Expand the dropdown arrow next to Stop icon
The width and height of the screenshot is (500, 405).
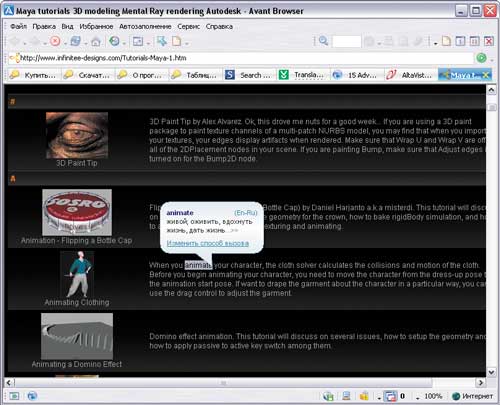(x=65, y=43)
